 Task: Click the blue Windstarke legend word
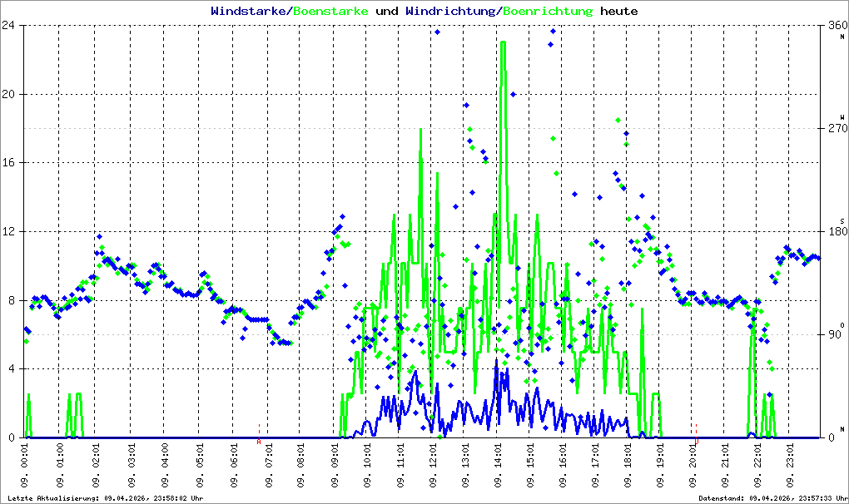click(x=249, y=12)
